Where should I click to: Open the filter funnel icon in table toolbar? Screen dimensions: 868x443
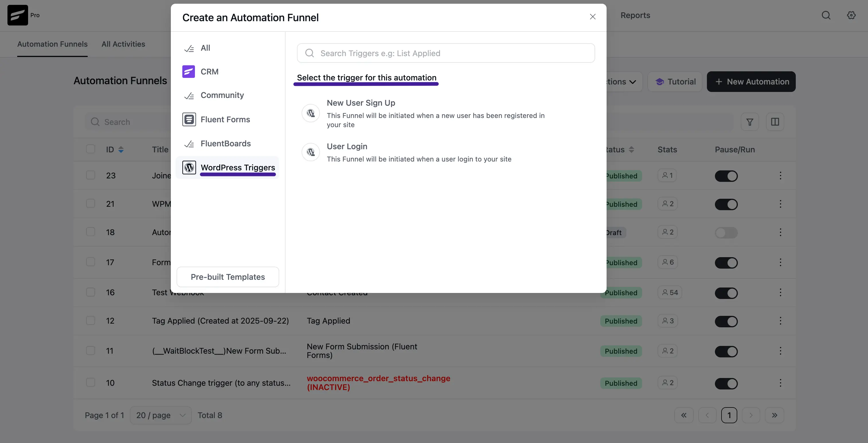pos(750,122)
